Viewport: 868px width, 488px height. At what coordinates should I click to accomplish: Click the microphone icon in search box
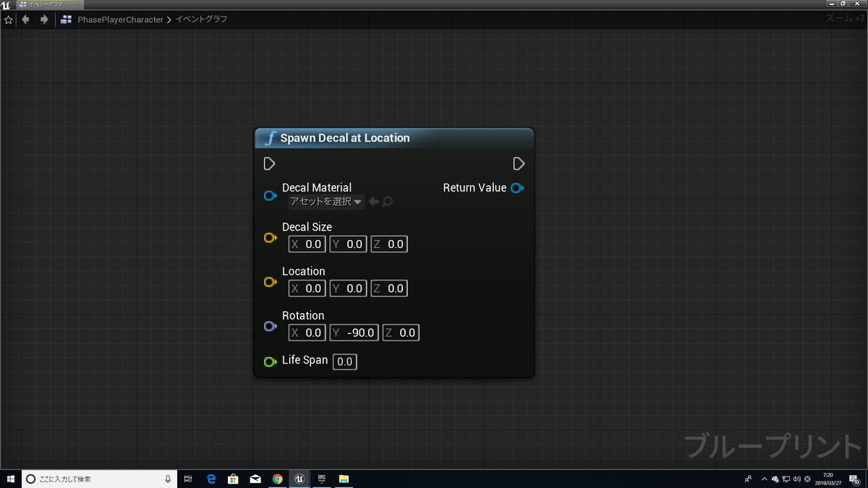(x=168, y=479)
